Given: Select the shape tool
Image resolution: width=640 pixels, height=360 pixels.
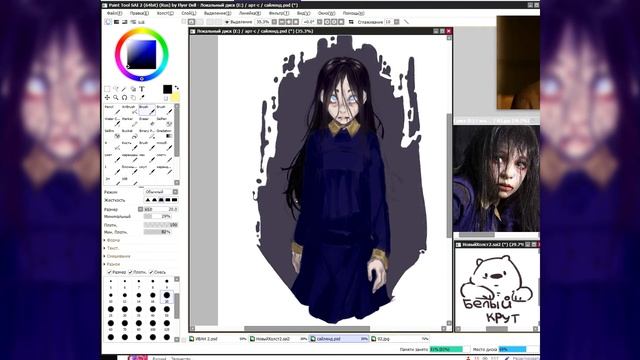Looking at the screenshot, I should 133,89.
